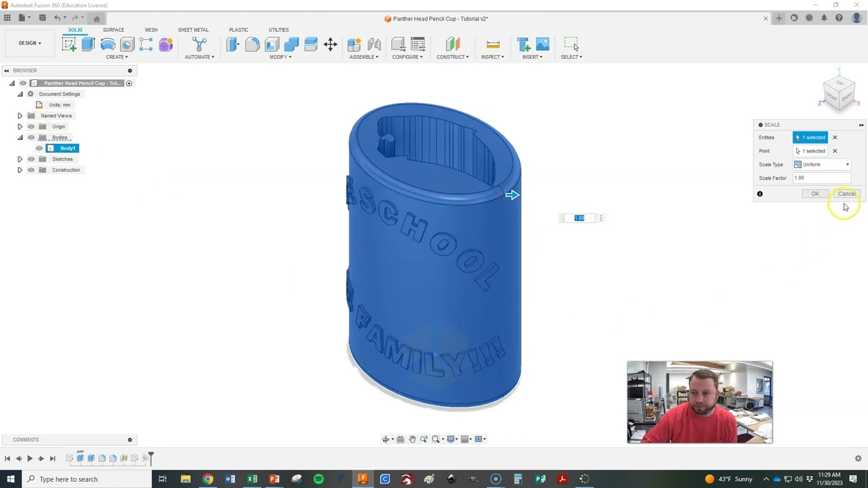Toggle visibility of the Sketches folder
Image resolution: width=868 pixels, height=488 pixels.
tap(31, 159)
